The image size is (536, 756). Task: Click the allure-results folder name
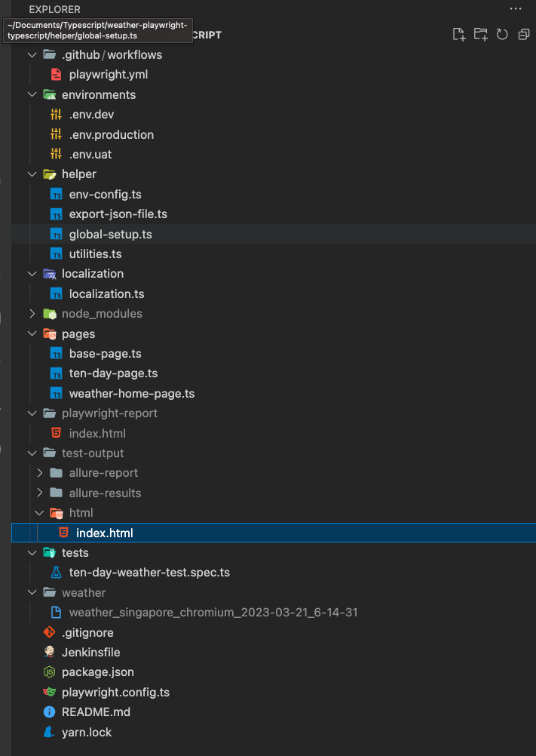pos(105,493)
